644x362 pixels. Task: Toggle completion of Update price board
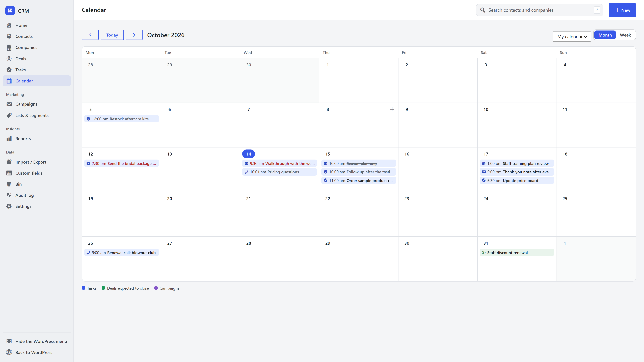point(484,180)
